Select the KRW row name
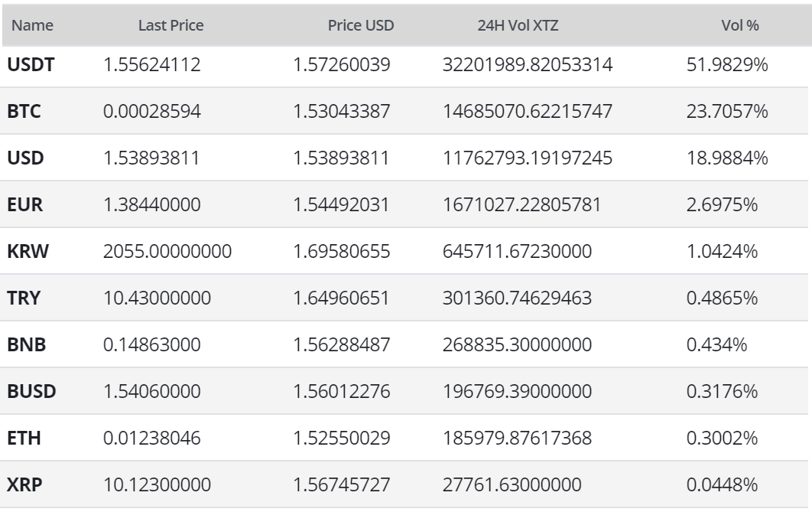 [28, 251]
